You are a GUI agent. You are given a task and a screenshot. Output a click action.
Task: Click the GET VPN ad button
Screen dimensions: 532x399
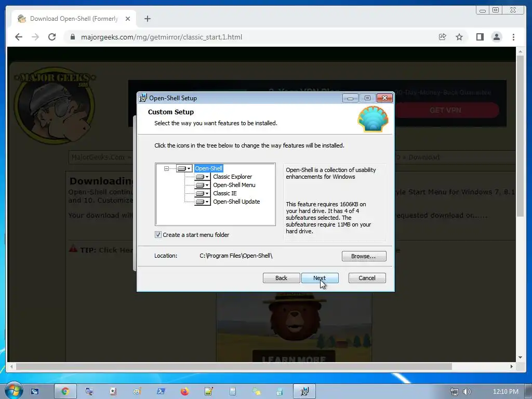[x=445, y=110]
